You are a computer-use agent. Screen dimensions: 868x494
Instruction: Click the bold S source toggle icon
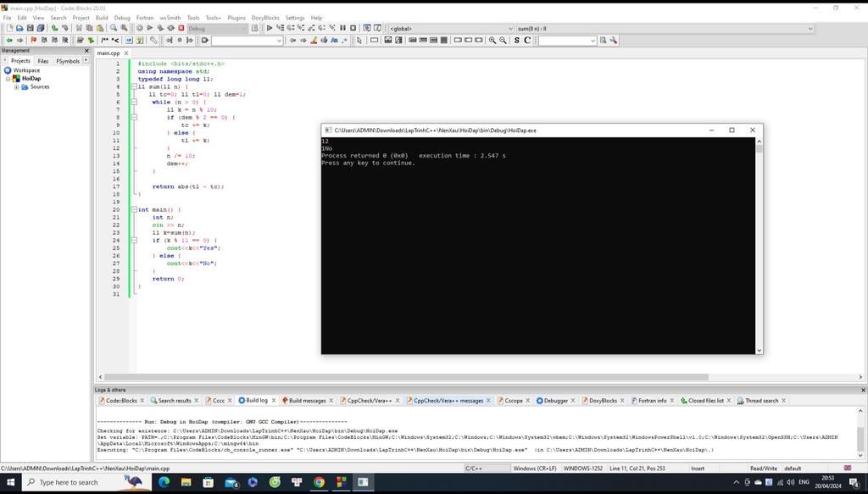(516, 41)
